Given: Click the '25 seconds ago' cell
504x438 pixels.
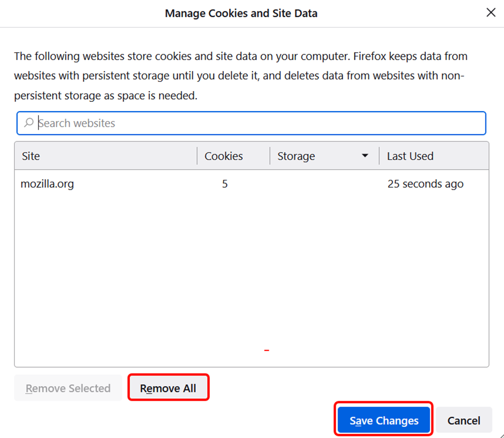Looking at the screenshot, I should 425,184.
